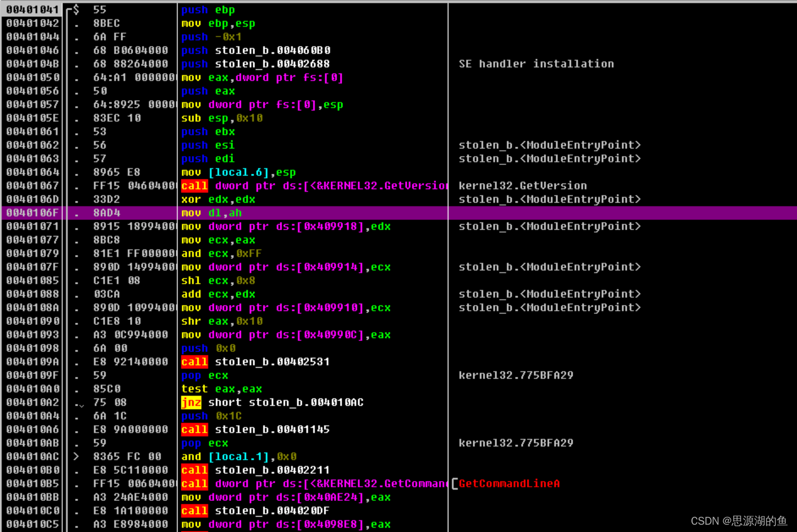The width and height of the screenshot is (797, 532).
Task: Click the "push 0x0" instruction
Action: pos(209,348)
